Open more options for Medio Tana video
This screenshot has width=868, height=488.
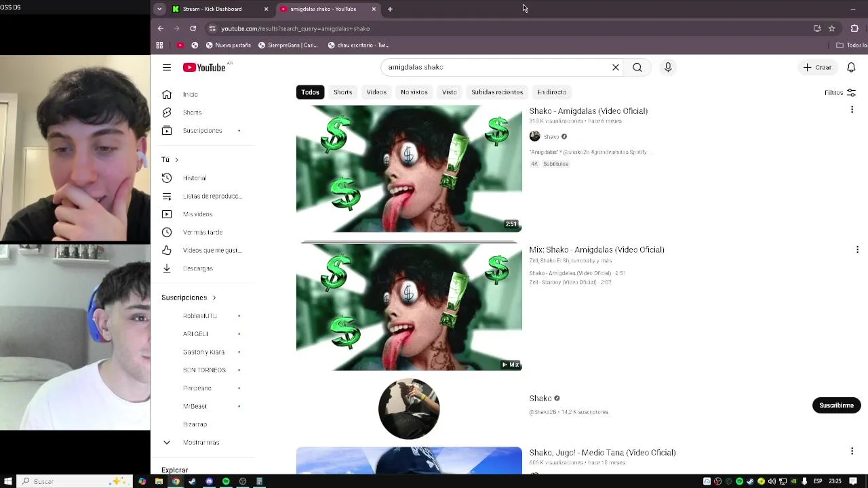(852, 451)
